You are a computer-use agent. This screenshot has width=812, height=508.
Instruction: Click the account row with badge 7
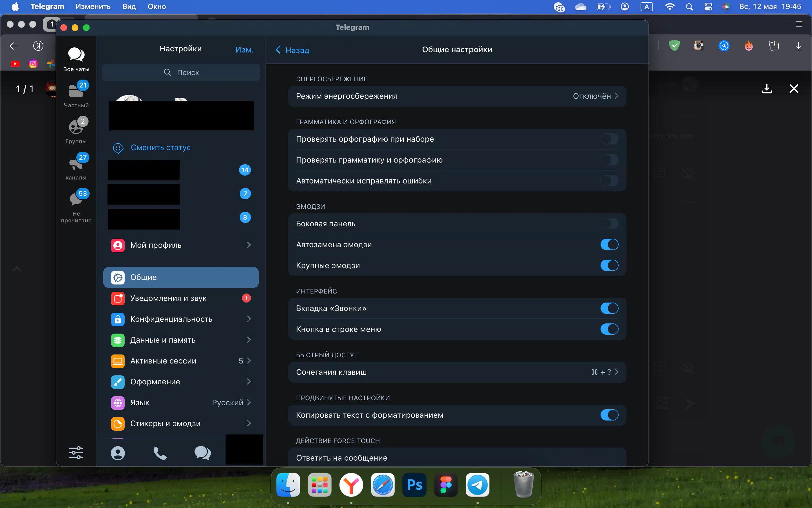click(181, 194)
